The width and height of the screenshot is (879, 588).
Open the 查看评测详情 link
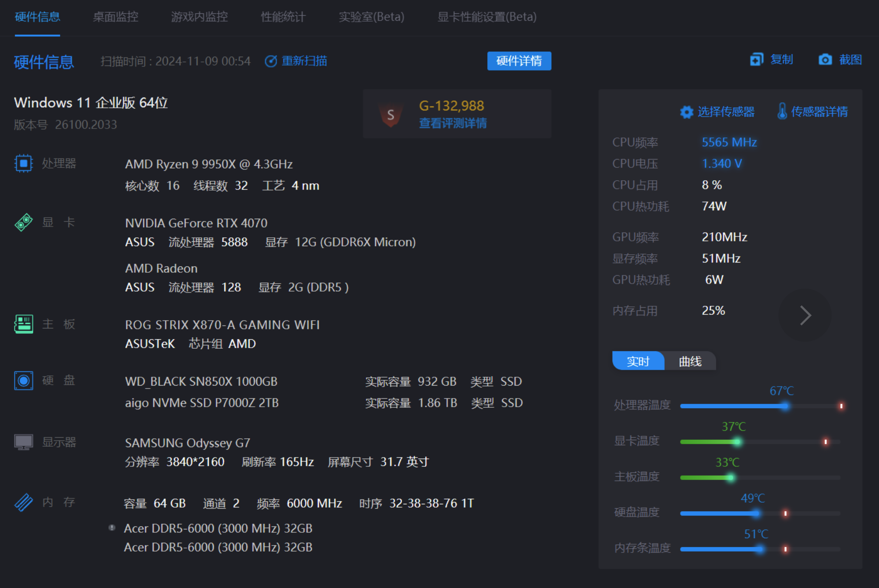click(x=452, y=123)
